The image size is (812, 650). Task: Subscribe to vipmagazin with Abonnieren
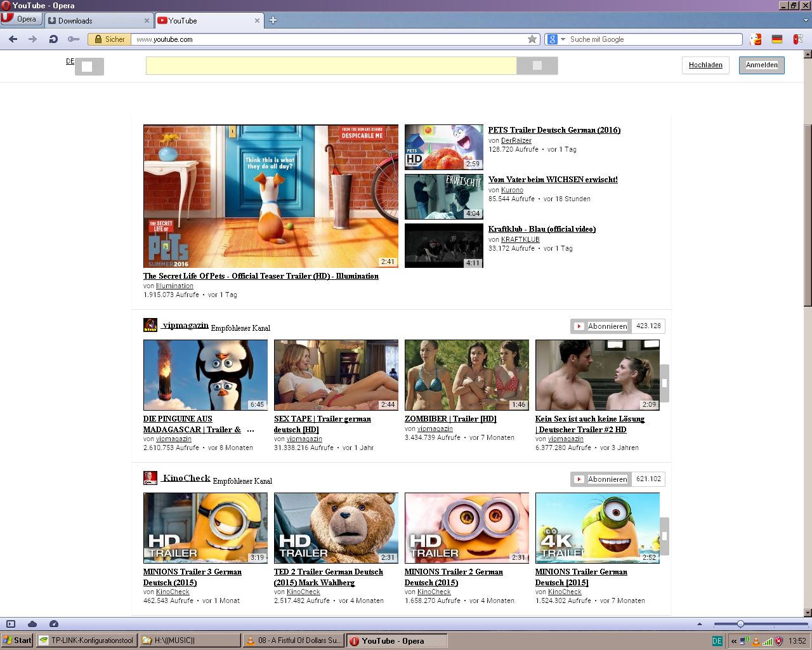pyautogui.click(x=601, y=326)
